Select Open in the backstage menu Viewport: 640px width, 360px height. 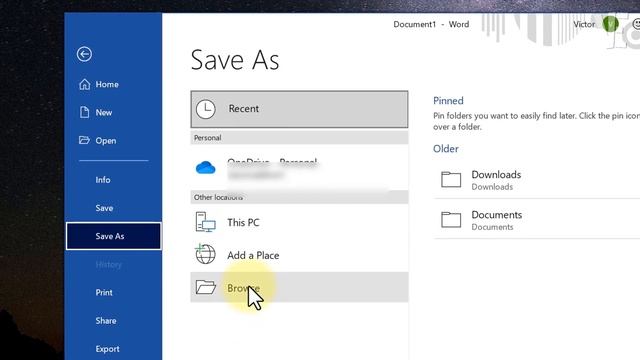pos(113,140)
